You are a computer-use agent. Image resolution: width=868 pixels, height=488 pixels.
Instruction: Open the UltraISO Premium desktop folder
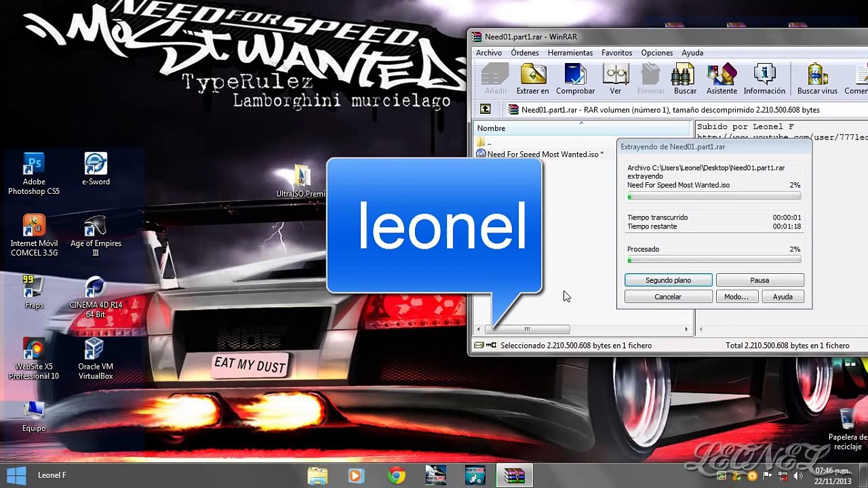click(x=302, y=182)
